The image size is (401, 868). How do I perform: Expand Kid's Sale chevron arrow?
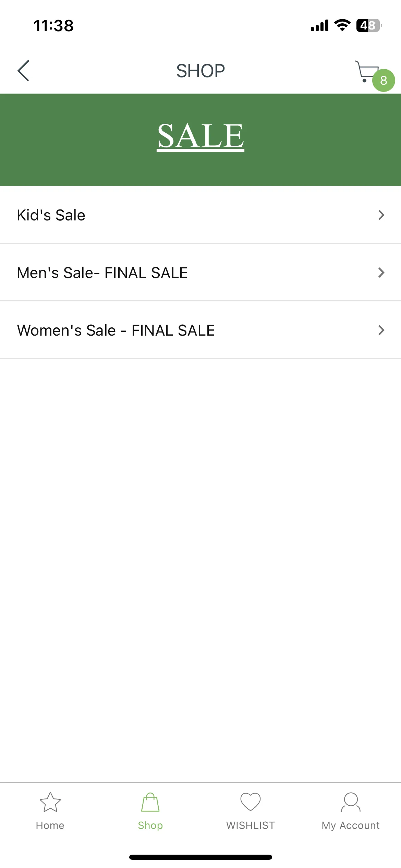(381, 215)
